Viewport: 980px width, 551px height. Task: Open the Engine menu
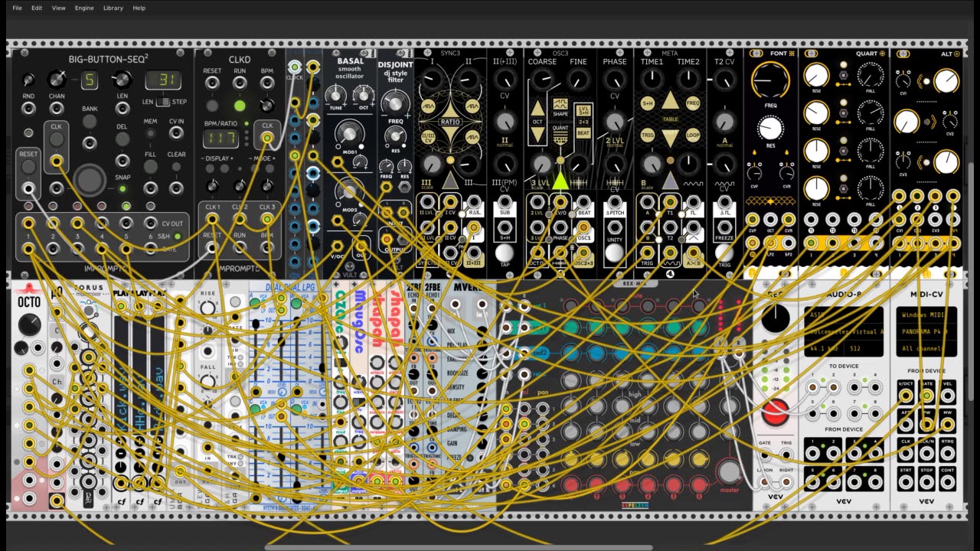[84, 8]
